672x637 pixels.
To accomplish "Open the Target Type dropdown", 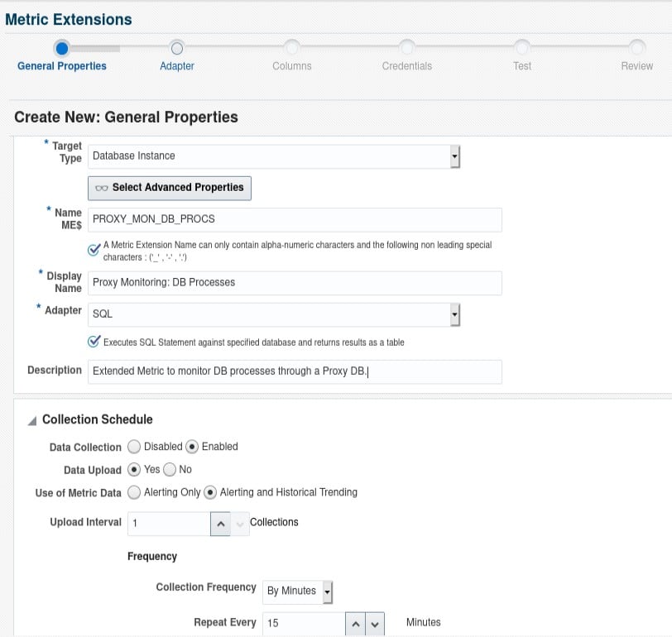I will pos(454,156).
